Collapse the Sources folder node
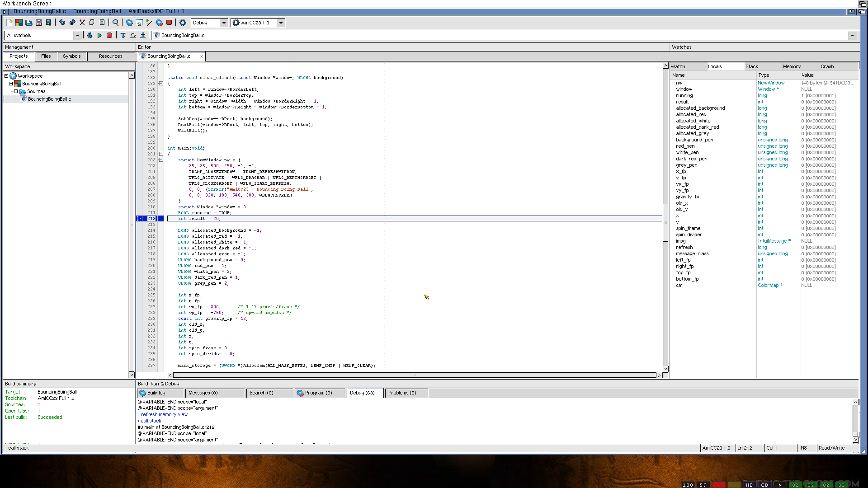The image size is (868, 488). (16, 91)
